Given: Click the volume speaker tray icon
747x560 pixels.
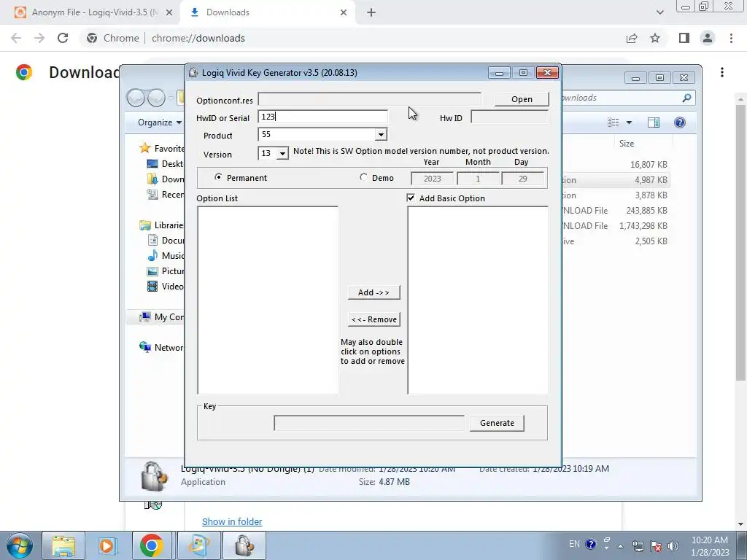Looking at the screenshot, I should 673,545.
